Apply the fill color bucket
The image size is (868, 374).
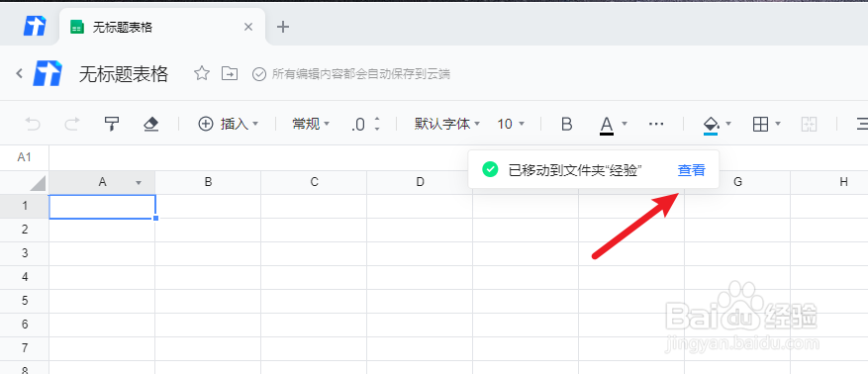(711, 125)
